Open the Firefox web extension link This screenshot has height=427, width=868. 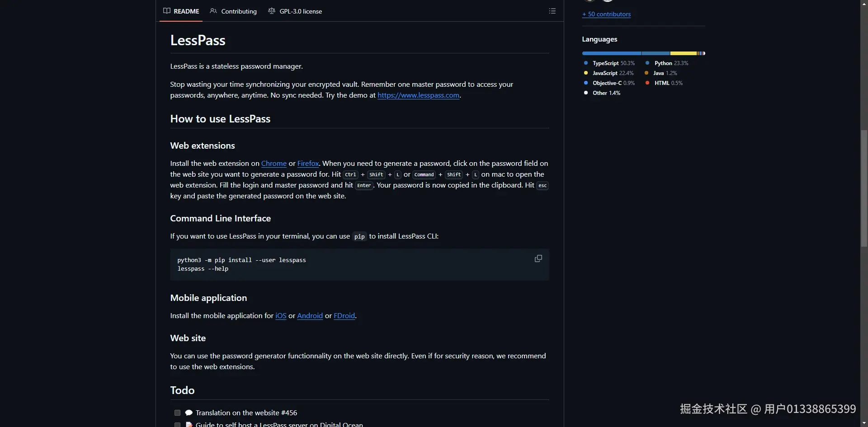[308, 164]
